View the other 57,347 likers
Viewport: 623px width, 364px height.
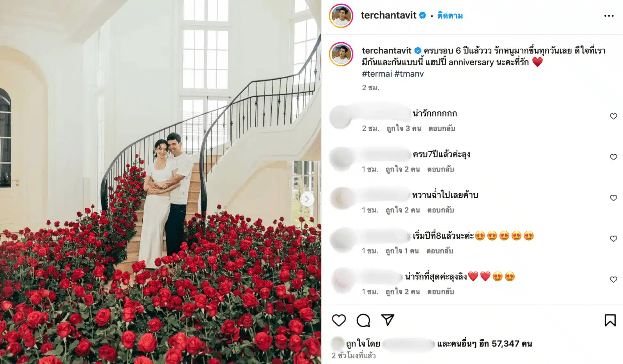(485, 344)
